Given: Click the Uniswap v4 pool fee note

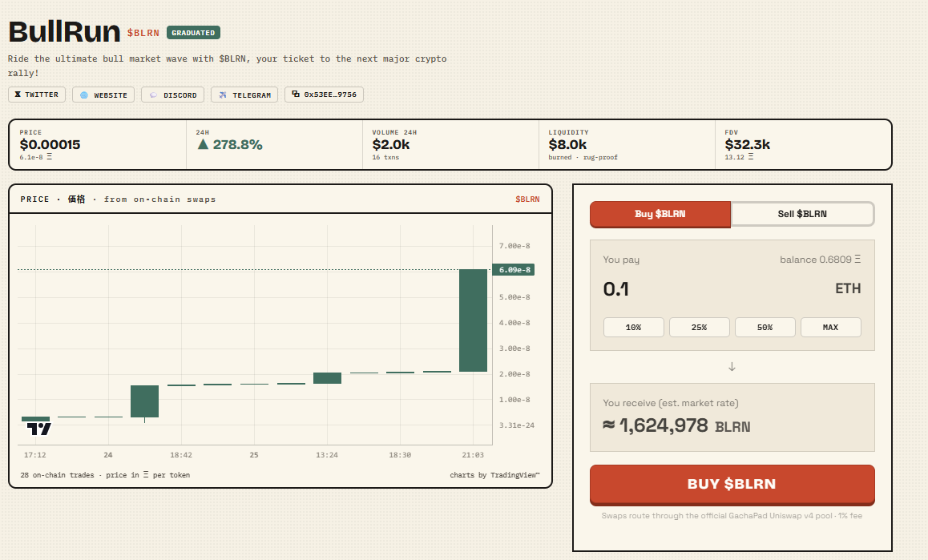Looking at the screenshot, I should click(732, 516).
